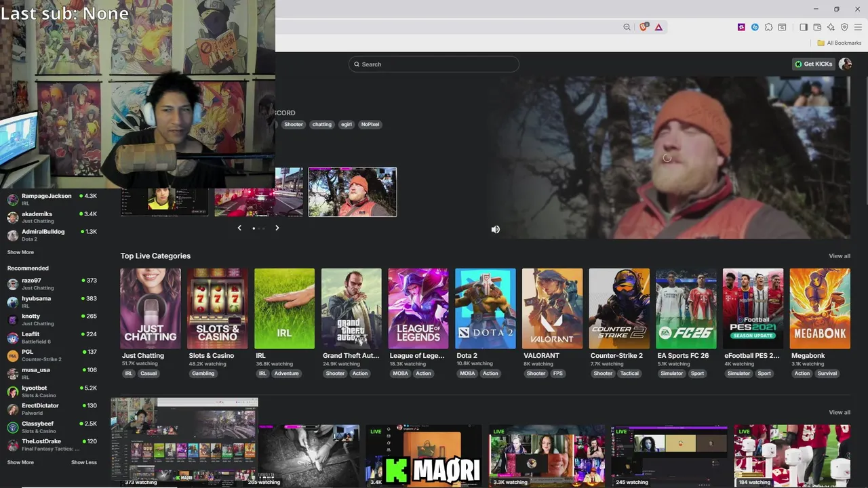Click the blue Shazam extension icon

[755, 27]
